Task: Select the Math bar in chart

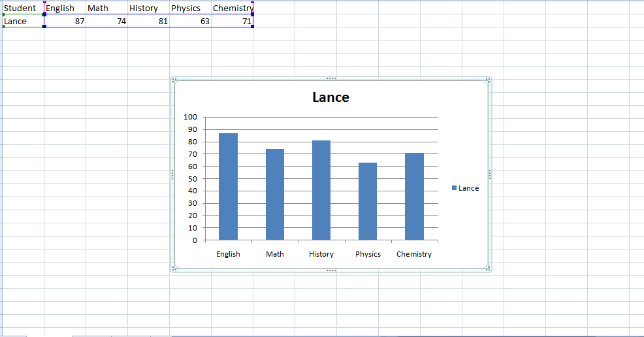Action: [x=275, y=195]
